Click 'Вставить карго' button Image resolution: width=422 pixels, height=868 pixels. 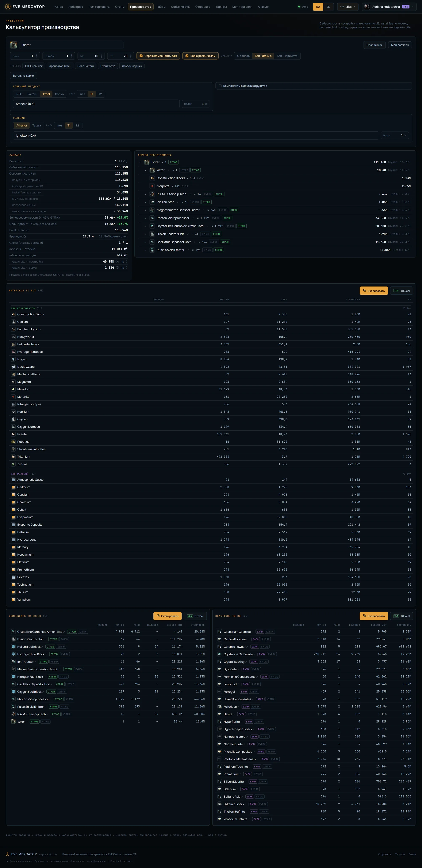[23, 76]
